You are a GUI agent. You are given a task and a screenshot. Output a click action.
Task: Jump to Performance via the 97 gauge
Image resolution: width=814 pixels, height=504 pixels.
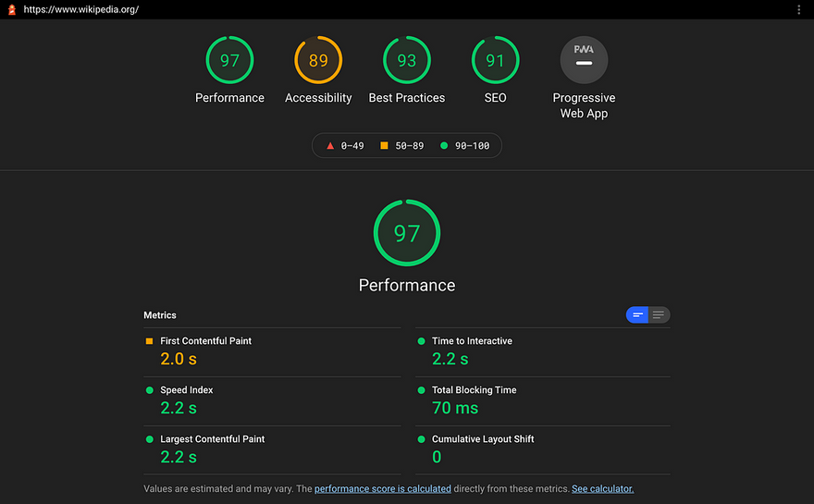coord(229,60)
